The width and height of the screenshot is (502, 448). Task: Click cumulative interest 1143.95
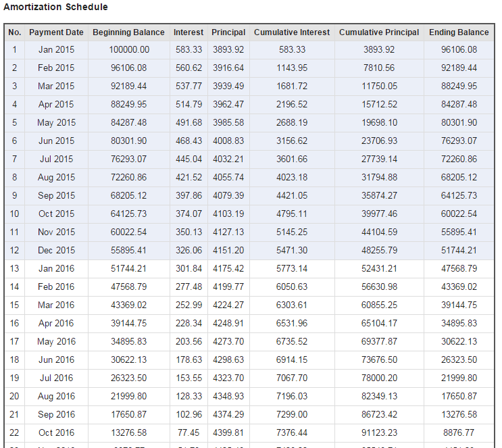pos(292,68)
